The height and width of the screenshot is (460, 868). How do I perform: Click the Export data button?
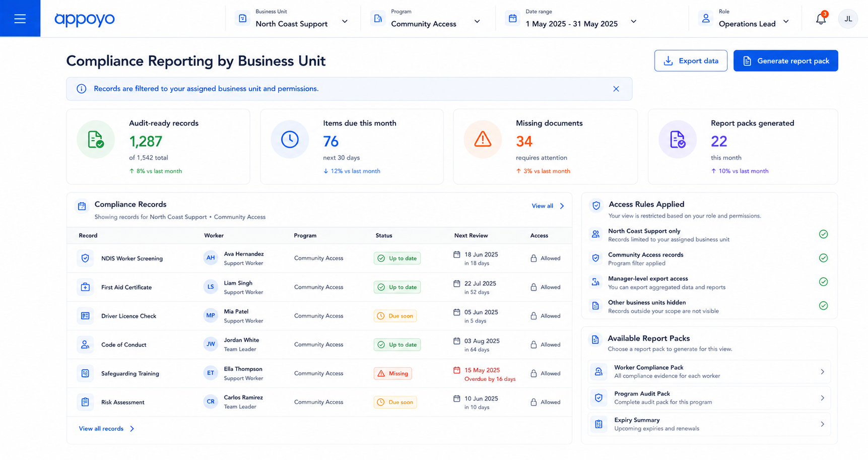[x=691, y=60]
